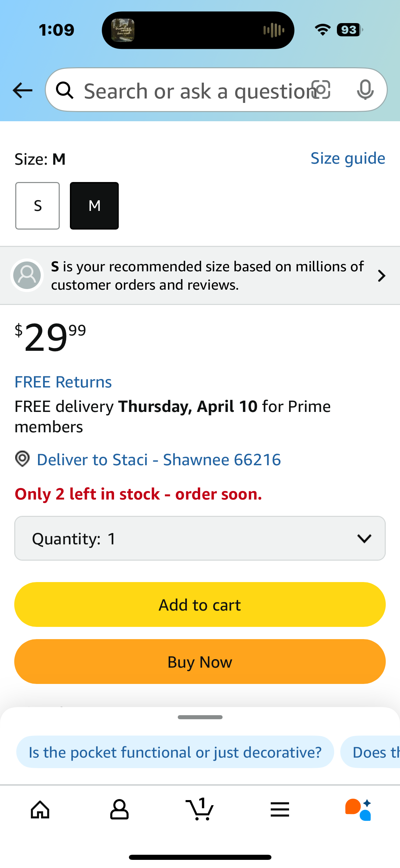Viewport: 400px width, 868px height.
Task: Expand the bottom sheet drag handle
Action: coord(200,717)
